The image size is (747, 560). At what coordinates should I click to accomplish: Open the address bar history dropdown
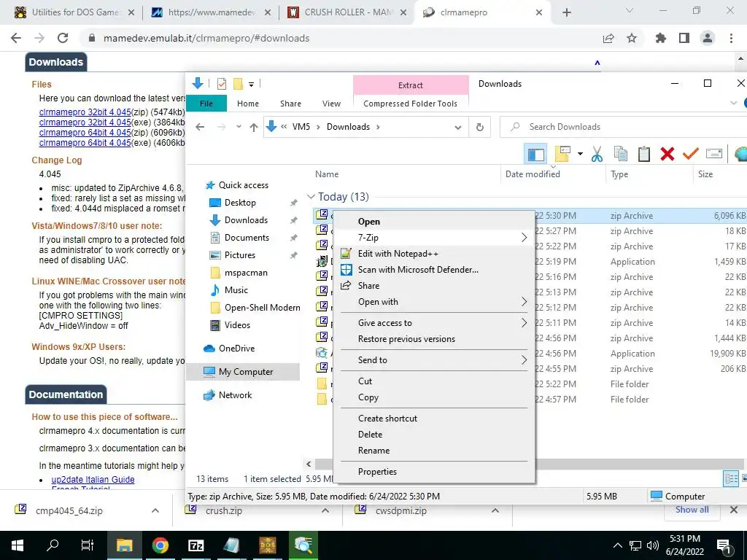click(x=458, y=127)
